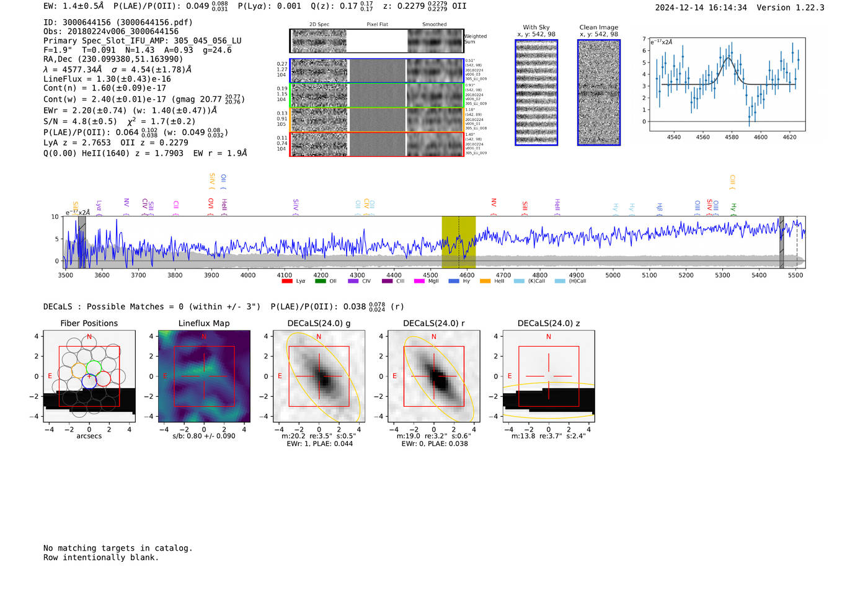Open the With Sky cutout image
This screenshot has height=591, width=868.
[x=536, y=92]
